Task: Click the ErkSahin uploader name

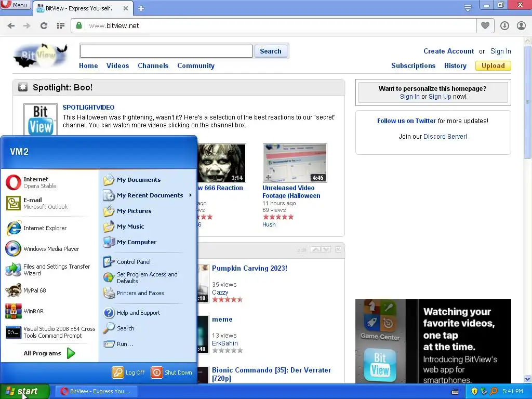Action: [224, 343]
